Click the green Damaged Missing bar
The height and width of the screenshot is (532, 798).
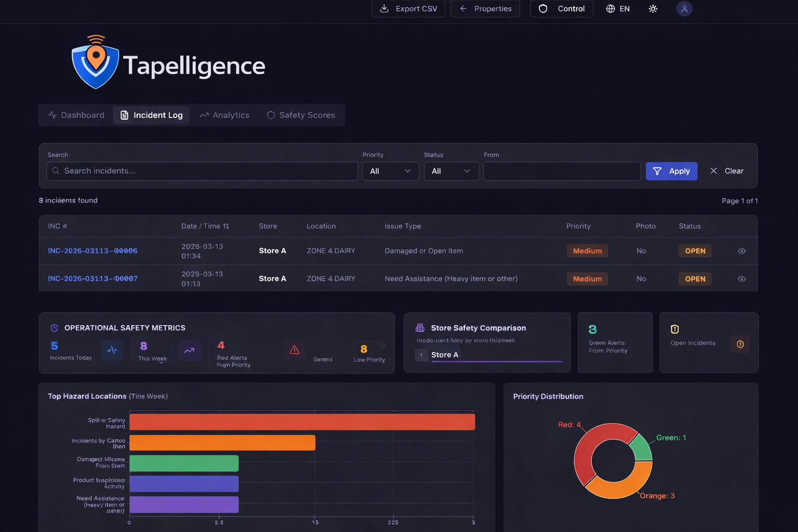[184, 463]
